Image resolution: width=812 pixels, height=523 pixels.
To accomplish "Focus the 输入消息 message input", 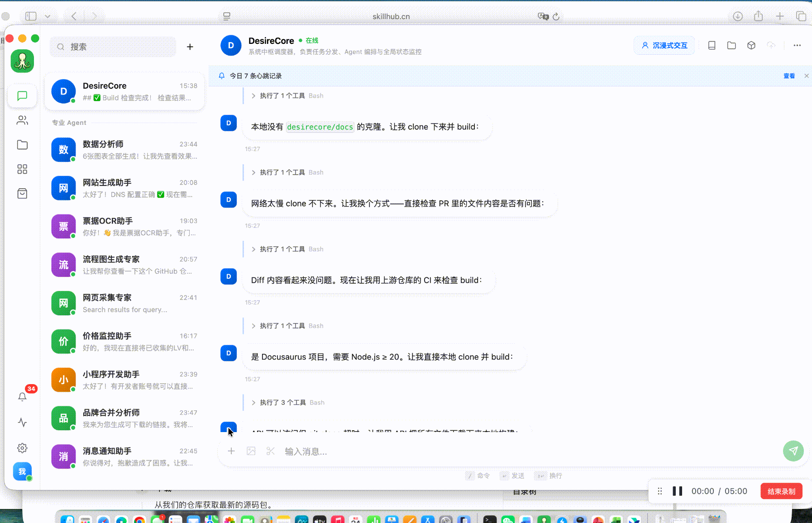I will coord(530,452).
